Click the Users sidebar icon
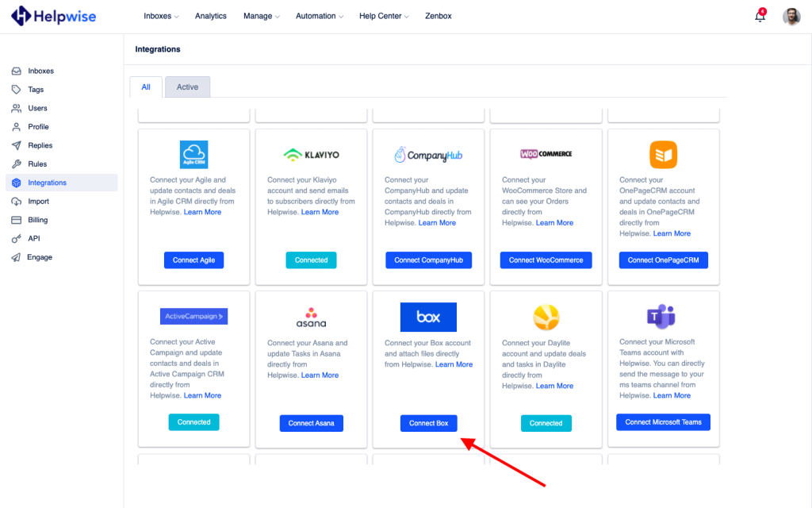Screen dimensions: 812x508 [x=17, y=108]
